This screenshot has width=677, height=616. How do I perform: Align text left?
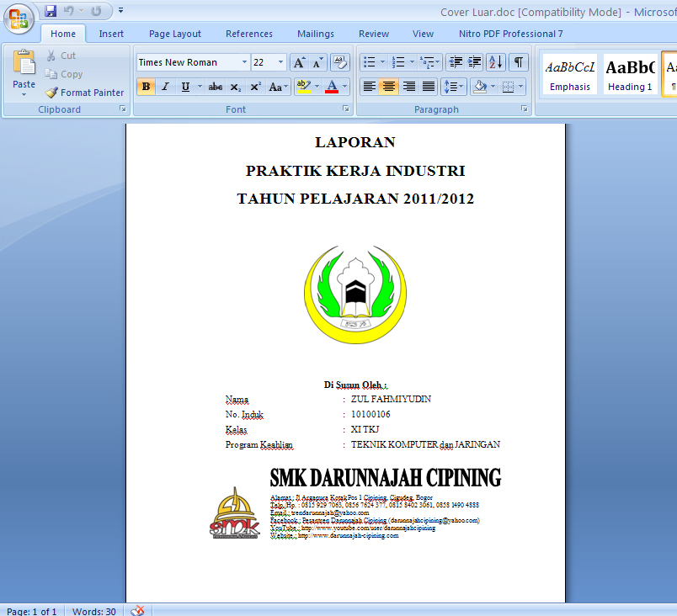369,87
